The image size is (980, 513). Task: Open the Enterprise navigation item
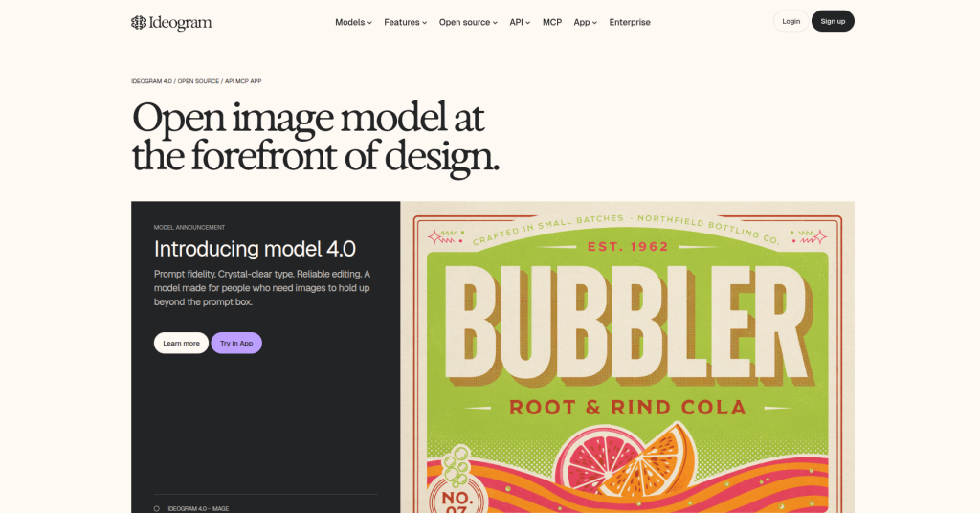tap(630, 23)
